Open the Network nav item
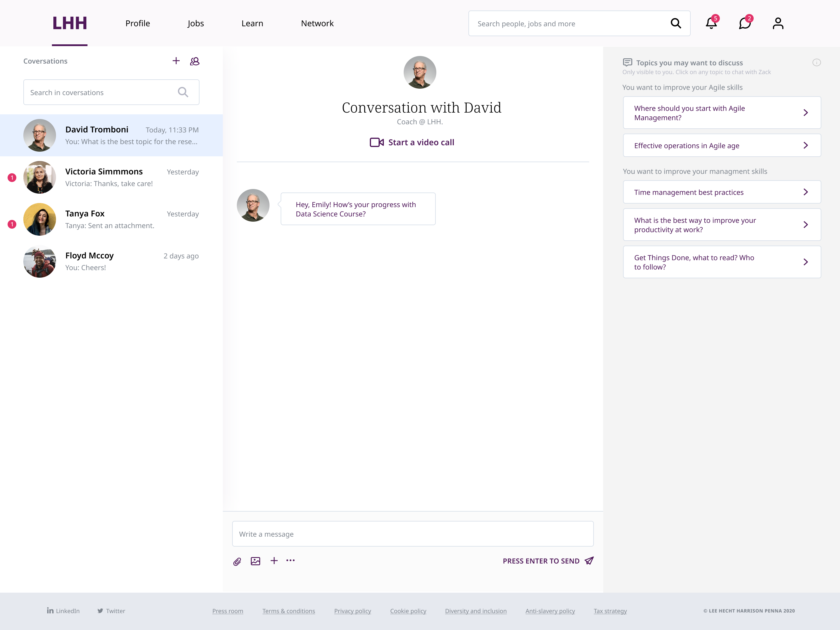Image resolution: width=840 pixels, height=630 pixels. [x=317, y=24]
